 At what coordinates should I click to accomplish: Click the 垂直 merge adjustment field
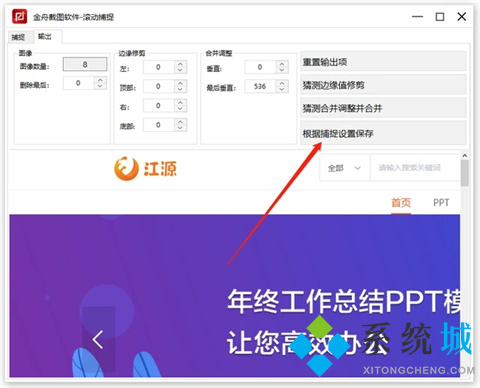pos(260,67)
